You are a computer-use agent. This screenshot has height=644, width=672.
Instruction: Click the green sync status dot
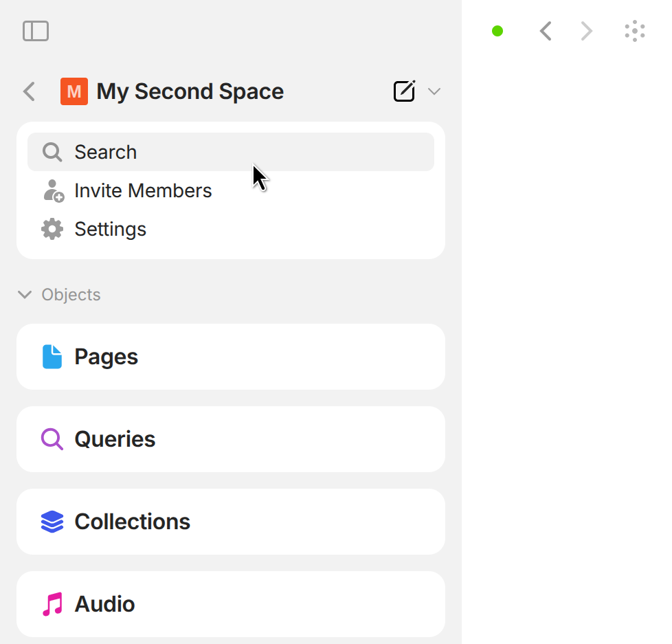pos(497,31)
